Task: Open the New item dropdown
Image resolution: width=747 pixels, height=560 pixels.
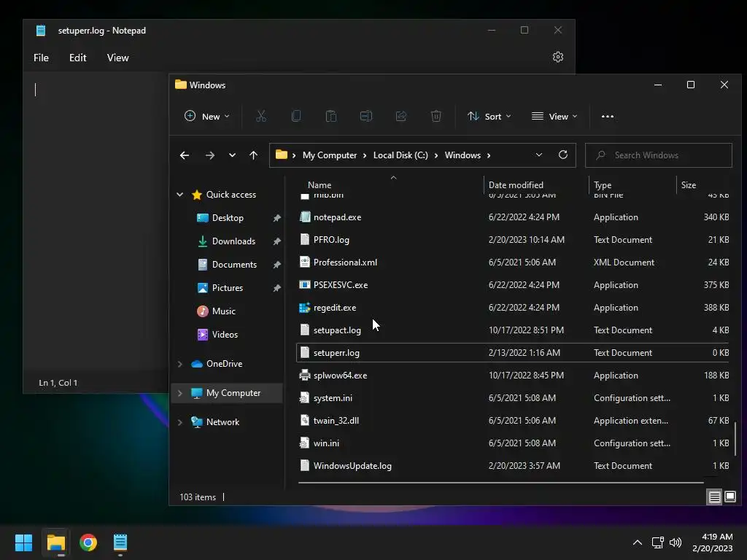Action: [x=207, y=116]
